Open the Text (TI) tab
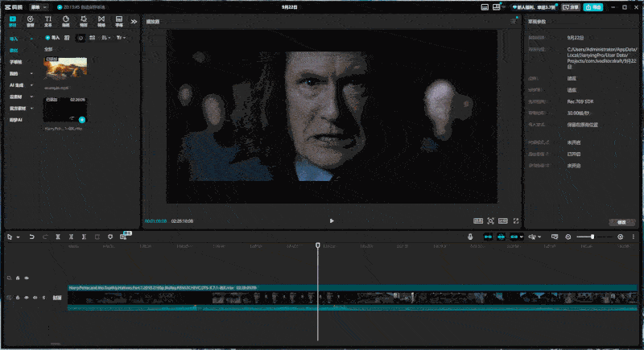This screenshot has height=350, width=644. (48, 21)
